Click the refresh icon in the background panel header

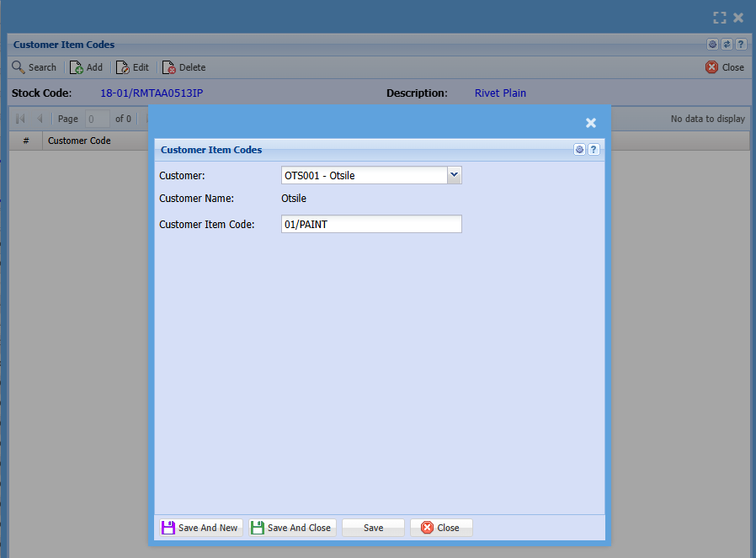pos(727,45)
